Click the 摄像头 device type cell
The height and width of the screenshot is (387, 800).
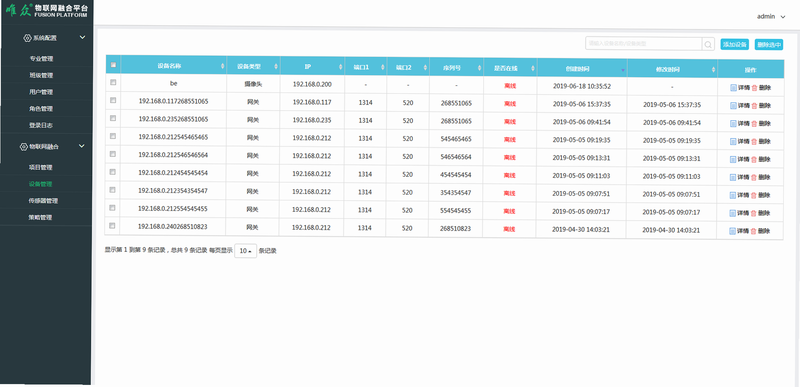pos(253,84)
